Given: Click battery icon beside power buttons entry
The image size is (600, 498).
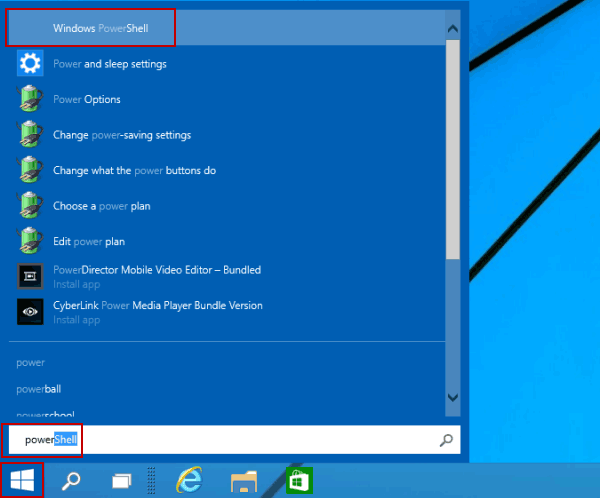Looking at the screenshot, I should click(30, 170).
